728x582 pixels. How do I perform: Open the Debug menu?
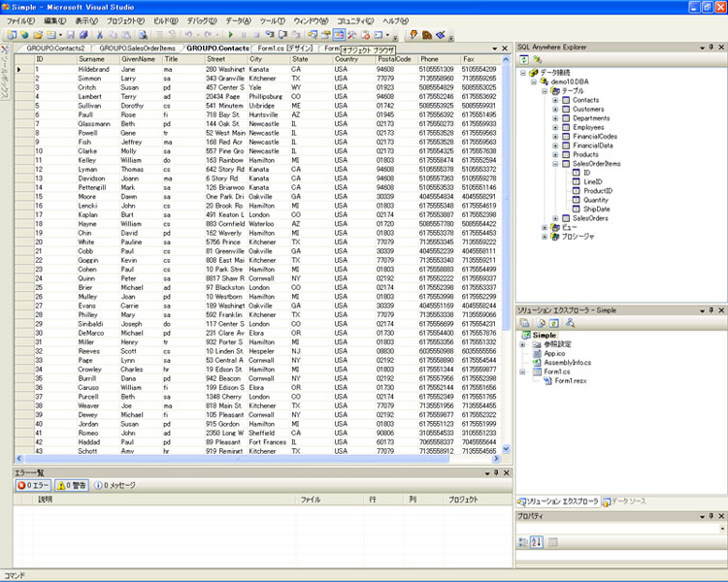point(202,21)
